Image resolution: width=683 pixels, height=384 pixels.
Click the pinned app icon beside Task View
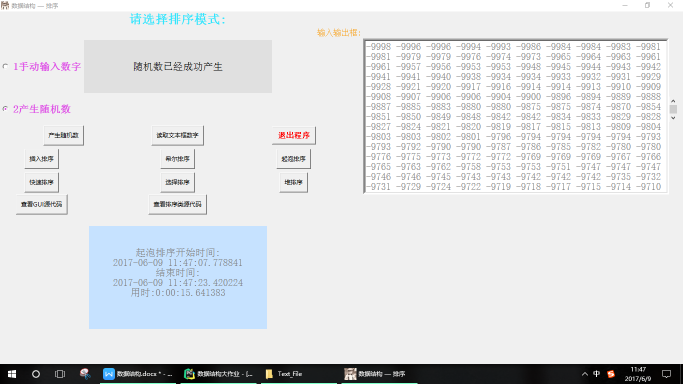point(85,374)
